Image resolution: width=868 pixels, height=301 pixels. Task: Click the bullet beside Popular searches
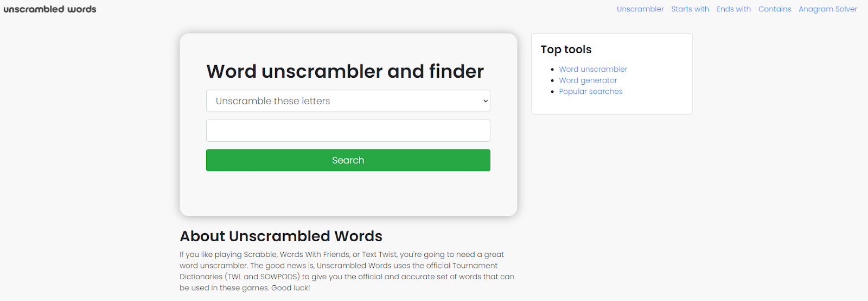tap(552, 91)
